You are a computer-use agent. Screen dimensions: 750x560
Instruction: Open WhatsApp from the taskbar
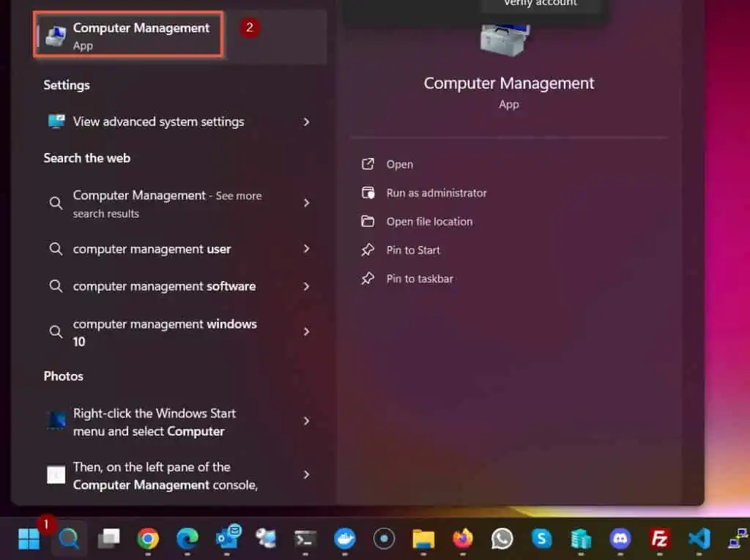[503, 539]
